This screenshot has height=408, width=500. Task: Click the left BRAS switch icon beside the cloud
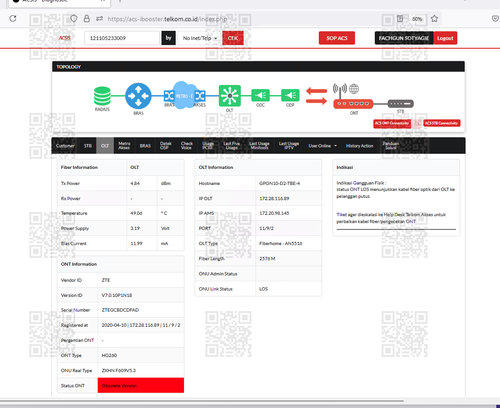[x=169, y=96]
